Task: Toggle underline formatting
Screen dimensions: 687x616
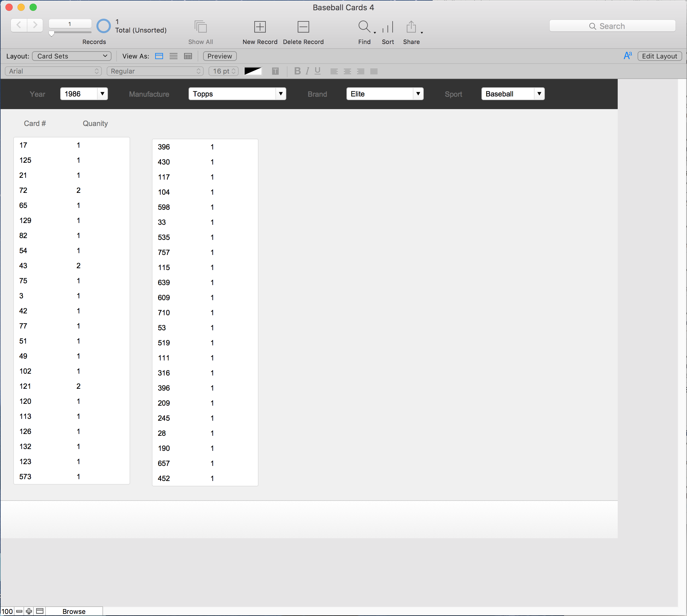Action: (318, 71)
